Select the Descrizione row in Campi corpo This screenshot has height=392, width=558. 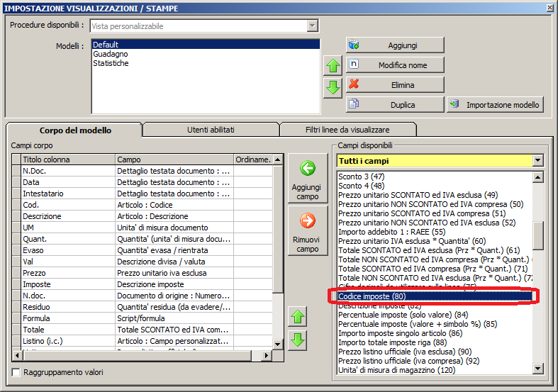tap(143, 216)
